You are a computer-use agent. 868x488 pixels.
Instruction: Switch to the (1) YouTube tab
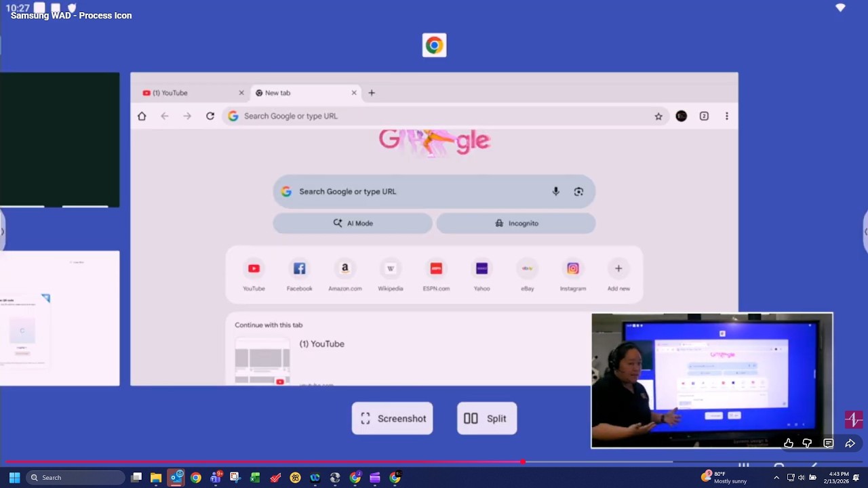pos(193,93)
